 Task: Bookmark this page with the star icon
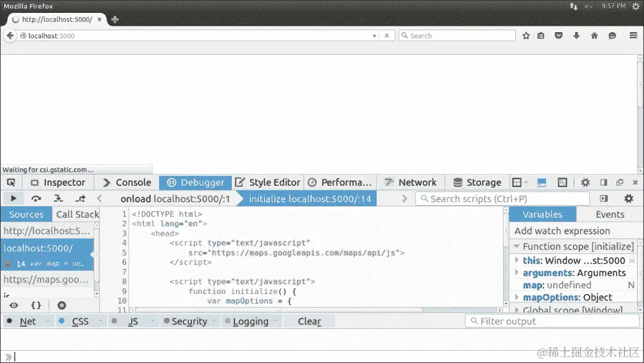pos(526,35)
